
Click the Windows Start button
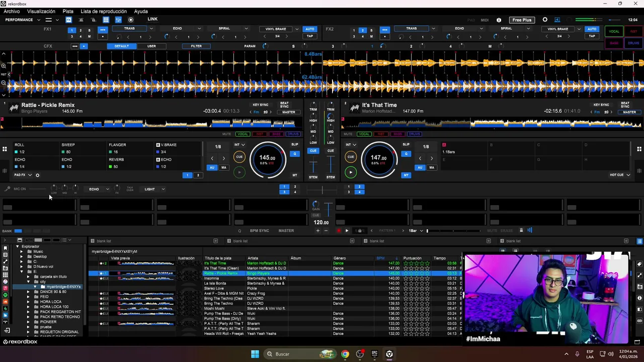click(x=255, y=354)
